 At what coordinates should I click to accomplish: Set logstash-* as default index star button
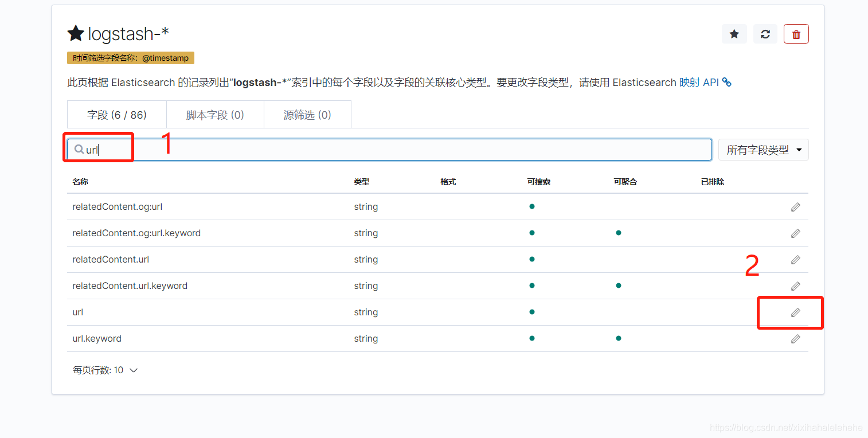(x=734, y=34)
